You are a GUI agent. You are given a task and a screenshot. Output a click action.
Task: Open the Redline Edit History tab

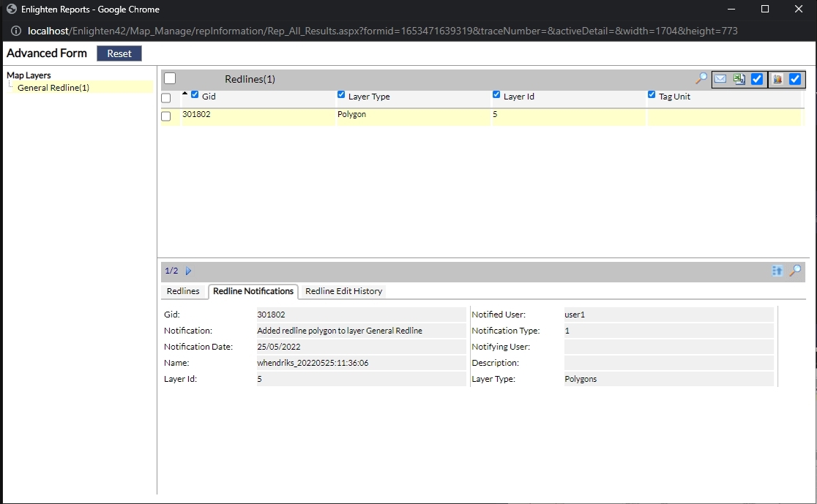[343, 291]
